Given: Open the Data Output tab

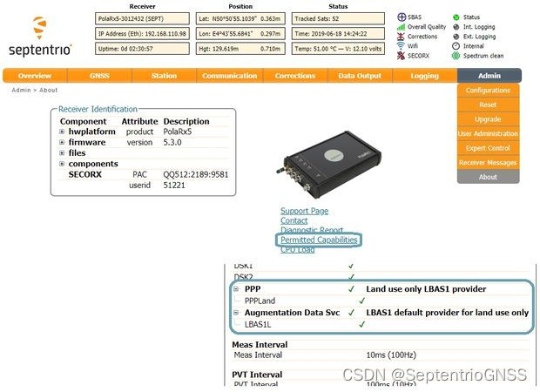Looking at the screenshot, I should (x=360, y=76).
